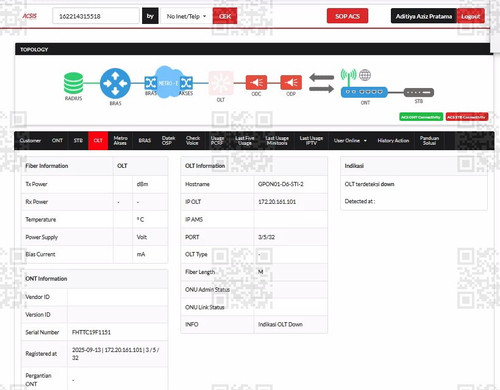Click PORT value 3/5/32
Image resolution: width=500 pixels, height=390 pixels.
click(266, 237)
